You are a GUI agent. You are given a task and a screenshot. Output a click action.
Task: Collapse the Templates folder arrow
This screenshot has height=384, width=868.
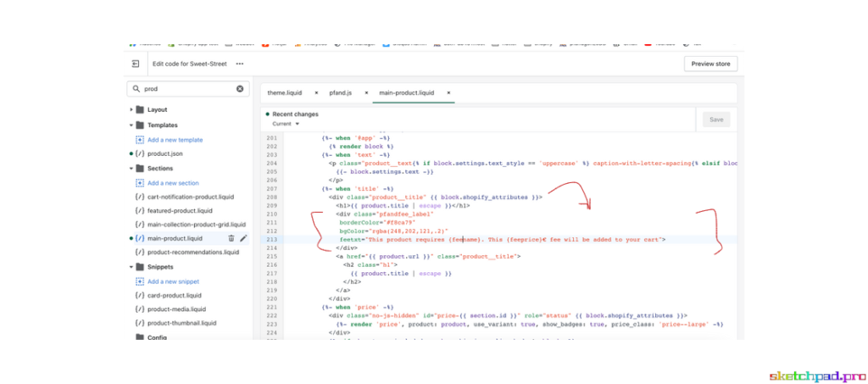(x=131, y=125)
